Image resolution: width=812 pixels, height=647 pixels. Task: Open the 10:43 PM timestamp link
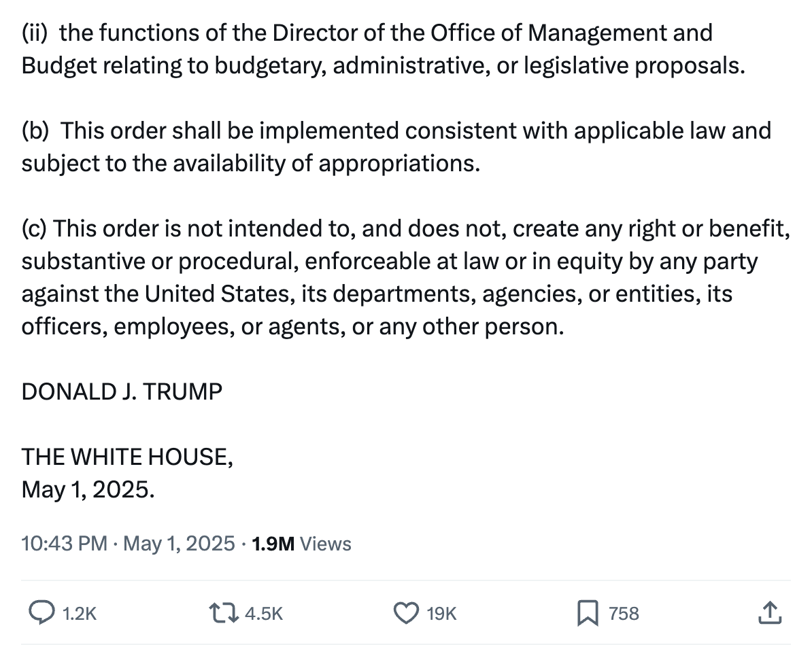(64, 544)
